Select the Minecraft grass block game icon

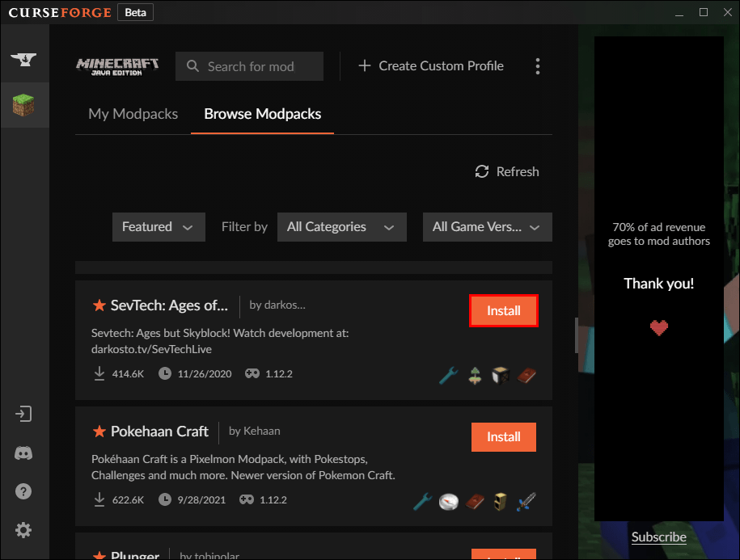tap(23, 105)
